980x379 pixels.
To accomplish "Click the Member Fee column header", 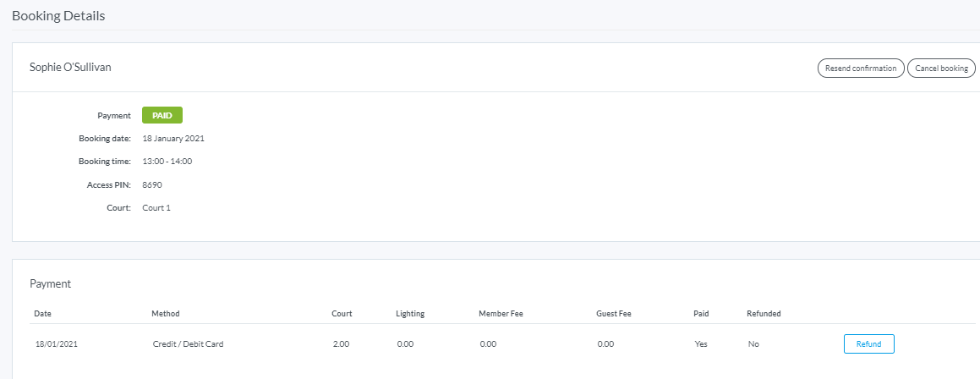I will point(501,314).
